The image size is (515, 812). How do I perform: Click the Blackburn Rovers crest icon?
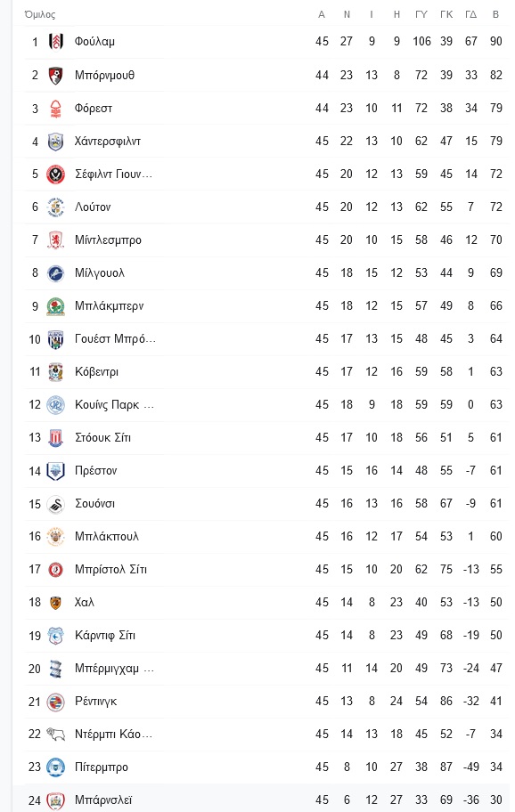coord(55,306)
